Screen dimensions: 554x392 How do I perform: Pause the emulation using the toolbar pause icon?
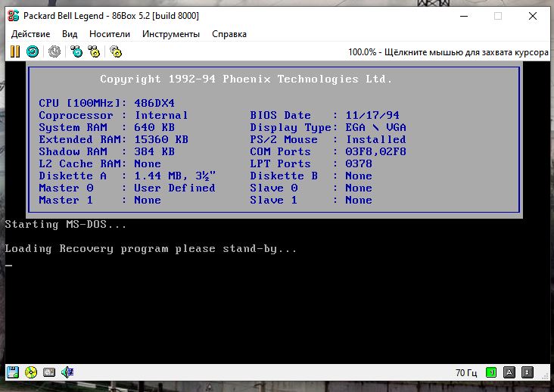[x=15, y=51]
